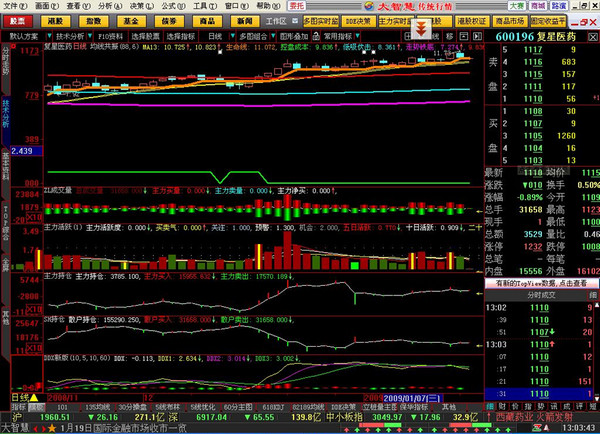Open the 新闻 section
This screenshot has width=600, height=434.
(x=240, y=20)
